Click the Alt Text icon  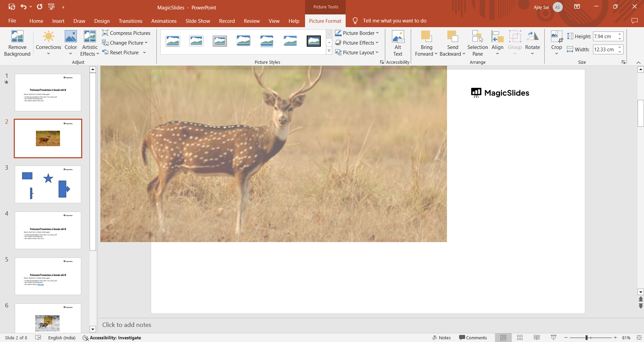(398, 37)
